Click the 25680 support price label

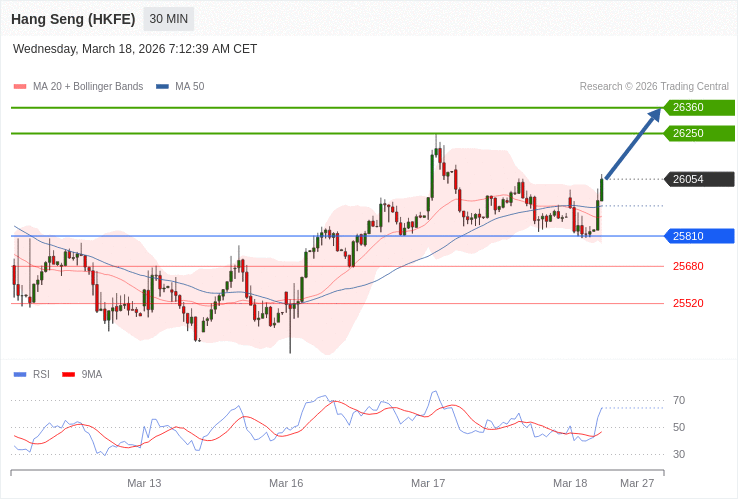pos(688,266)
